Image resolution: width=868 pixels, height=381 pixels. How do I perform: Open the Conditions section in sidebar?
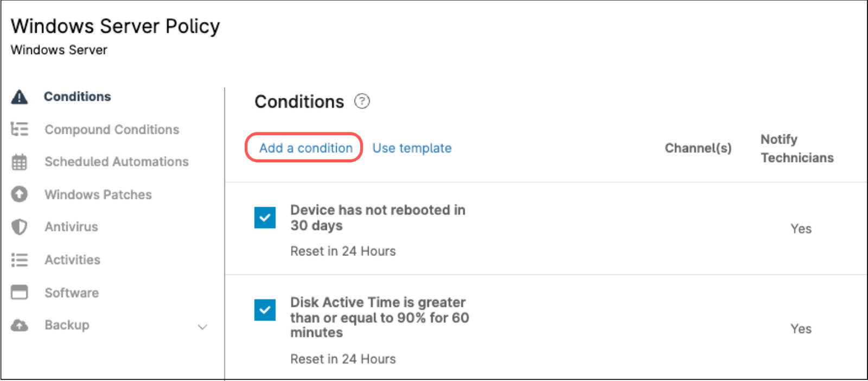(x=77, y=97)
